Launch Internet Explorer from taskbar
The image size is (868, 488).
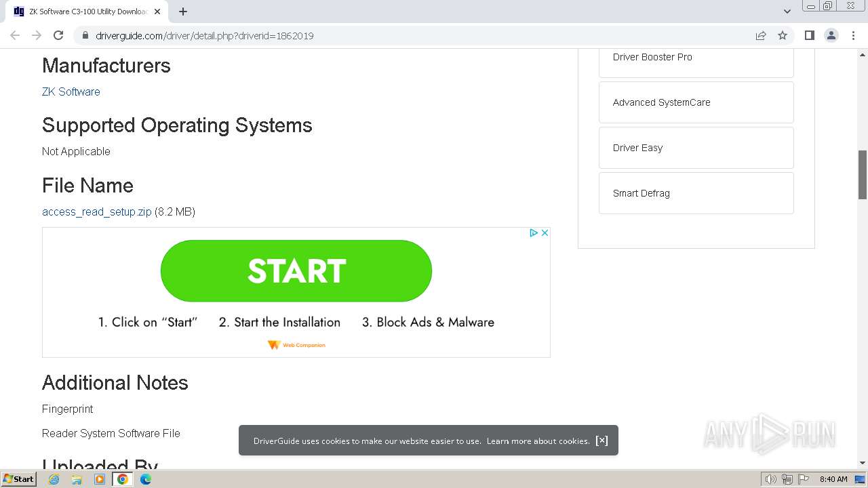tap(54, 479)
